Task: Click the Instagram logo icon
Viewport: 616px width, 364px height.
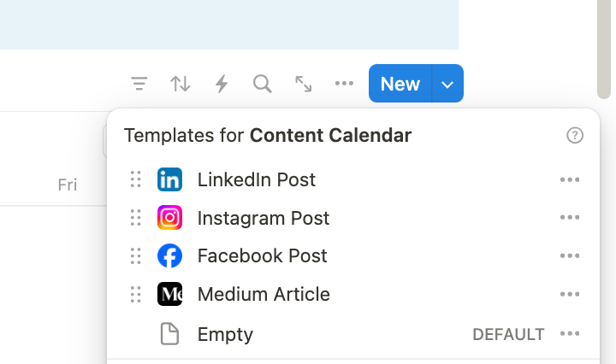Action: point(169,218)
